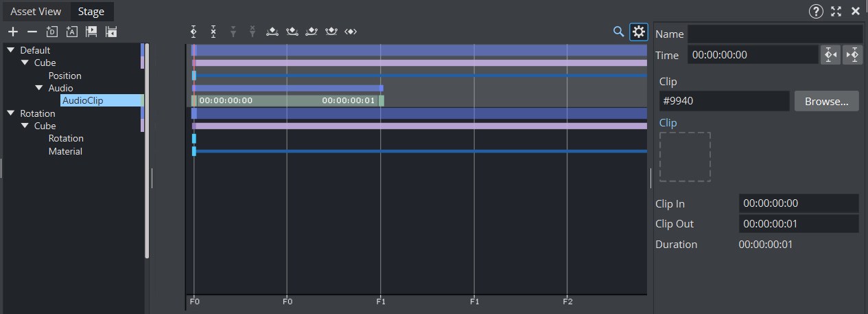Toggle the gear settings panel button
Viewport: 868px width, 314px height.
[639, 32]
